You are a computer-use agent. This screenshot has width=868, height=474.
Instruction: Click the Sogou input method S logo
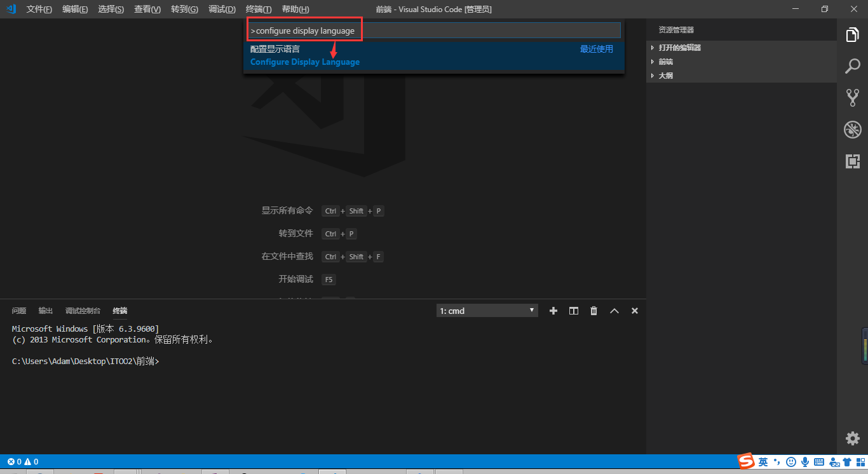click(x=745, y=462)
